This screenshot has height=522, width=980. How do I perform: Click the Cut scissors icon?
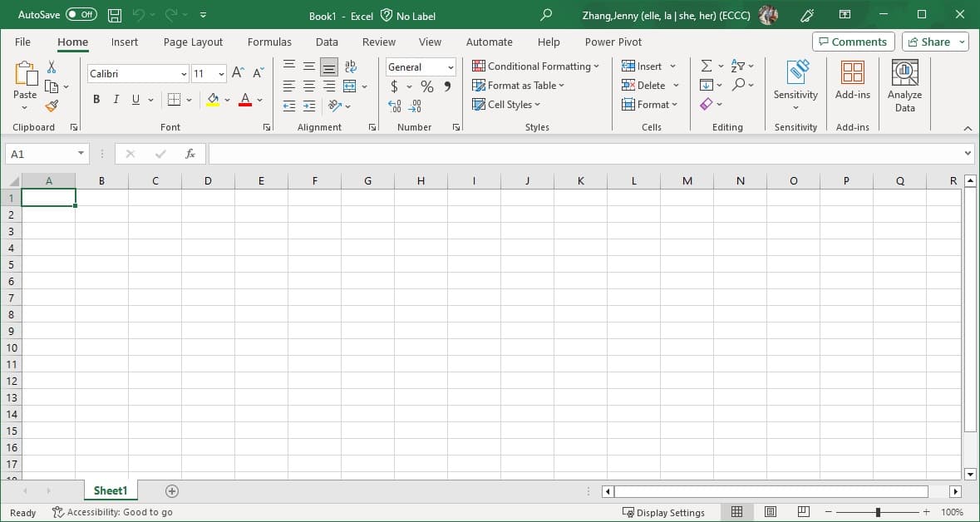click(x=52, y=67)
